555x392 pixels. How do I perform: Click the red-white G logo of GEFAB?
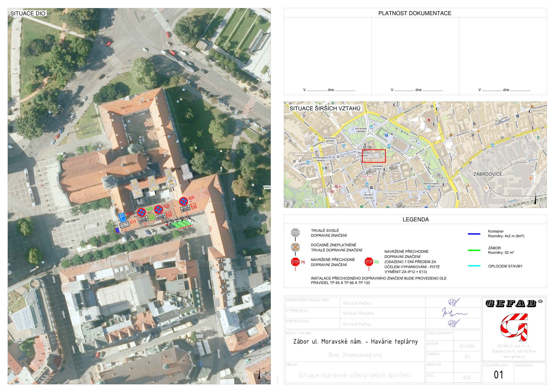tap(514, 327)
